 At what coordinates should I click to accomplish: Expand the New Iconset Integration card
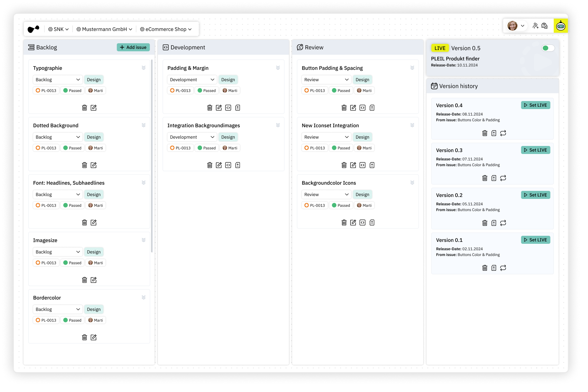coord(412,125)
